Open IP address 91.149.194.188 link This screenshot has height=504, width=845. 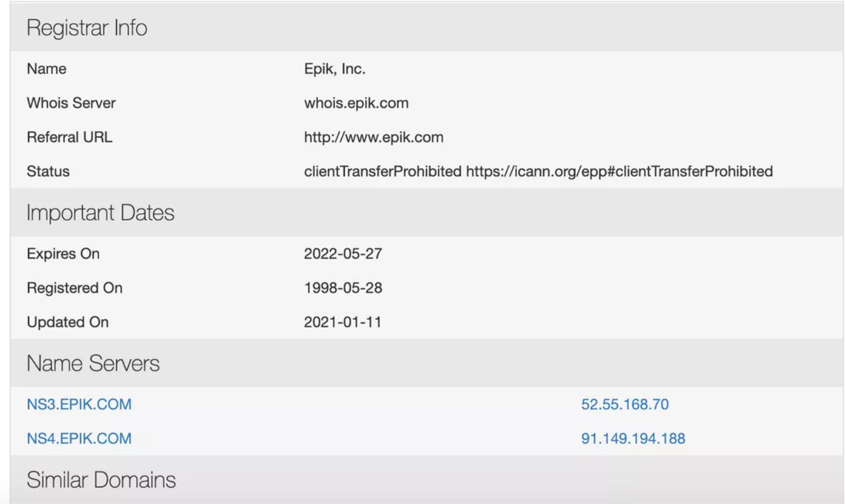pos(633,438)
